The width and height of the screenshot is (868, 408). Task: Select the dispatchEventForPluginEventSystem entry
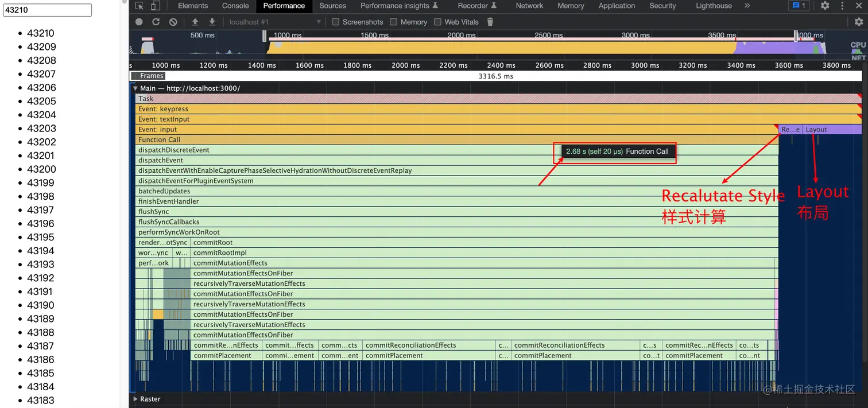(x=457, y=181)
